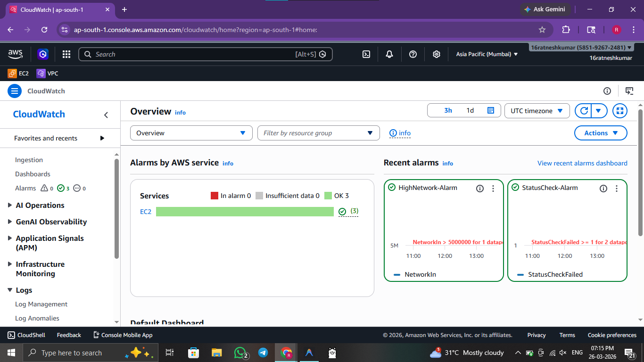
Task: Open Console Mobile App link
Action: tap(123, 335)
